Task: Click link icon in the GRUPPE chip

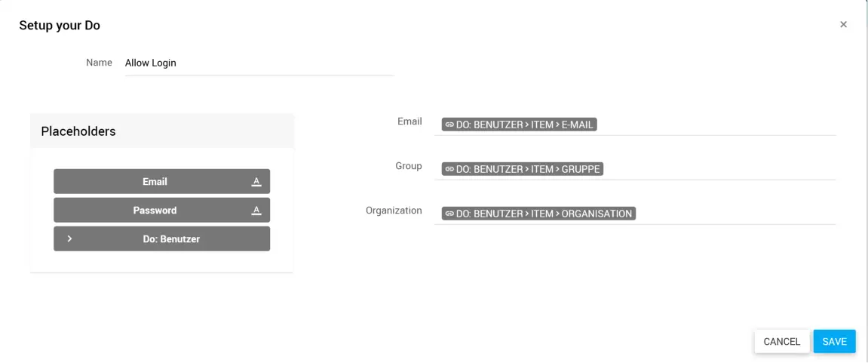Action: click(449, 169)
